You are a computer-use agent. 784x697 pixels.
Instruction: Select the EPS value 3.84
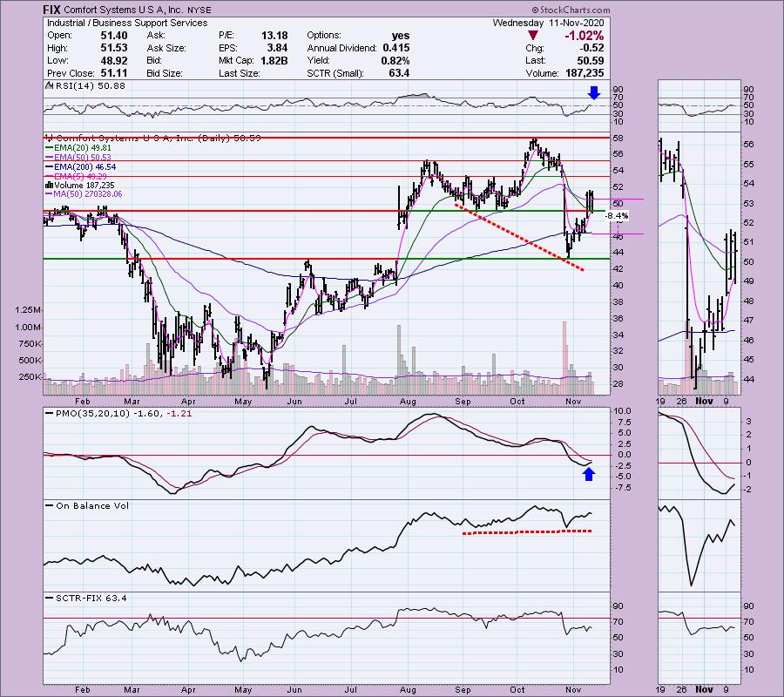point(278,48)
